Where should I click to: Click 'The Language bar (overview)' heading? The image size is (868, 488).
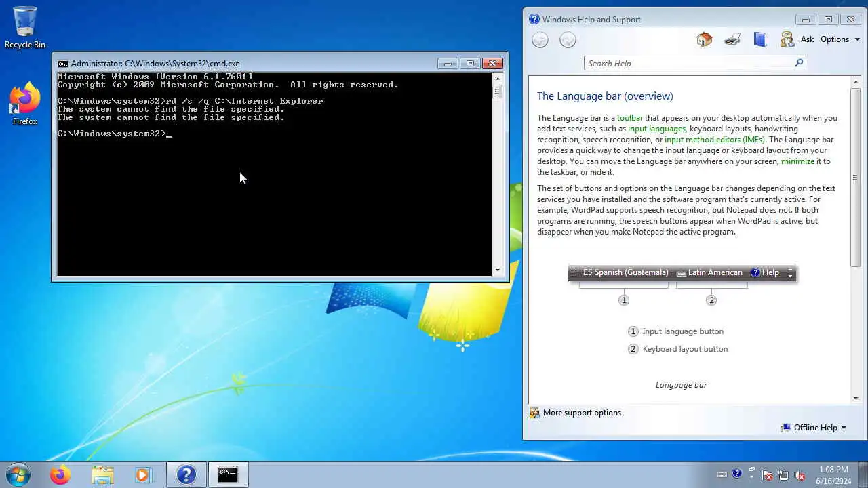pos(605,96)
